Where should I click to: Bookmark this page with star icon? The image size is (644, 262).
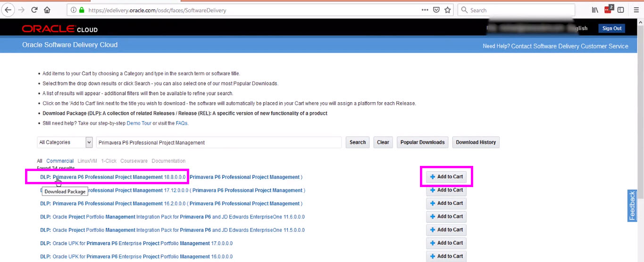point(448,10)
